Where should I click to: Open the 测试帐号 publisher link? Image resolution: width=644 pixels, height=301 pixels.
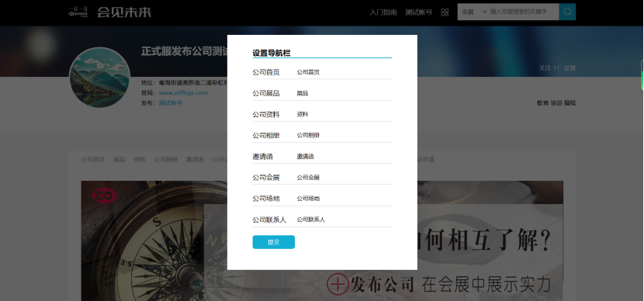tap(171, 102)
